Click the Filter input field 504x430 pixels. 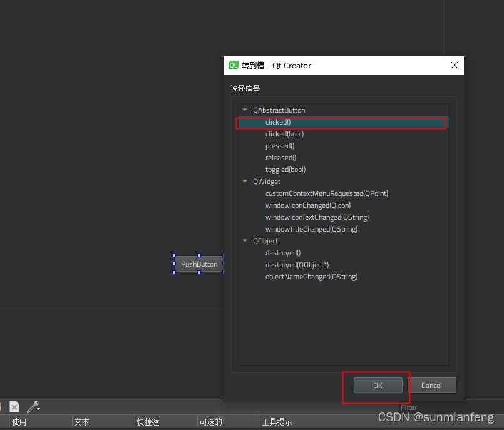tap(408, 407)
